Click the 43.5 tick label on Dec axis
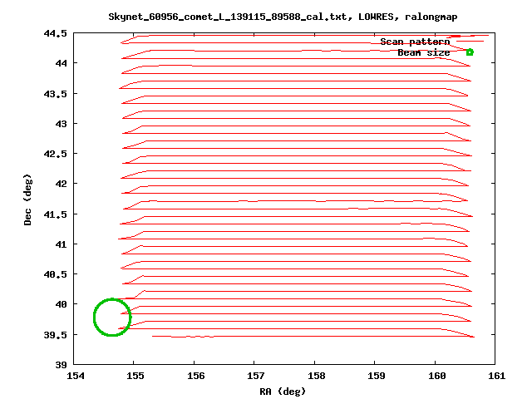 tap(56, 93)
